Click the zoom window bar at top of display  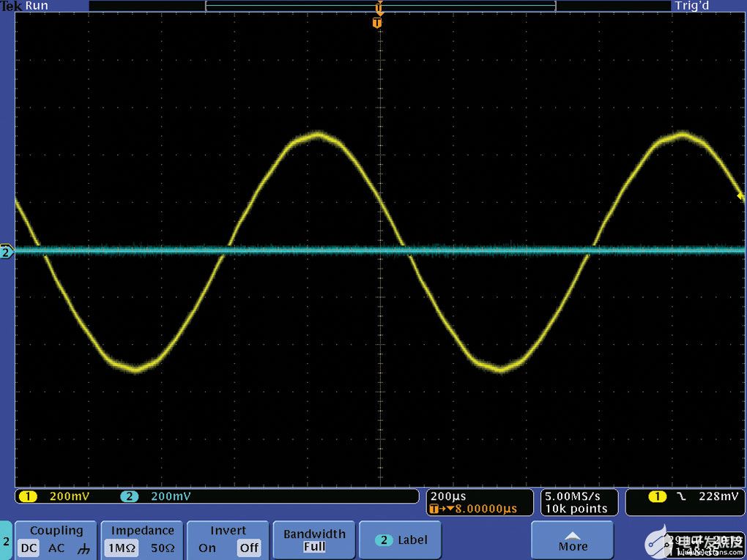tap(381, 5)
